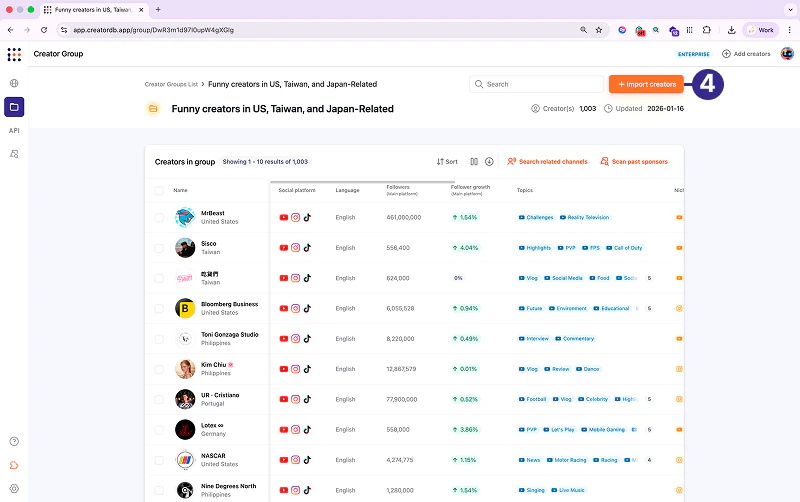The image size is (800, 502).
Task: Select the Kim Chiu row checkbox
Action: coord(159,369)
